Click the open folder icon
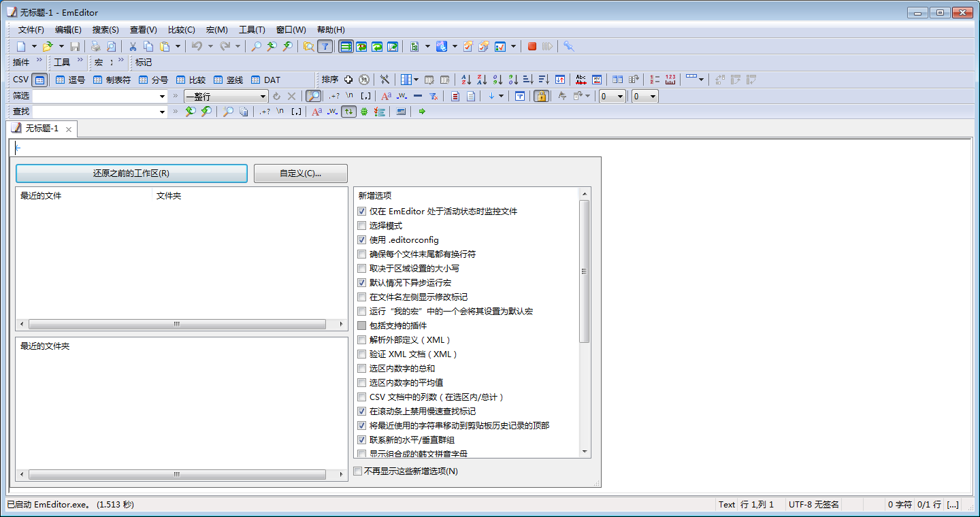 click(47, 46)
